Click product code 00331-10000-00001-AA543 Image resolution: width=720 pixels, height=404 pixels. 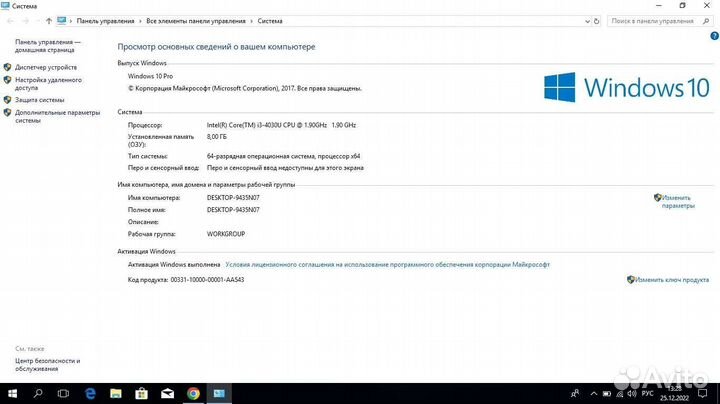[208, 280]
